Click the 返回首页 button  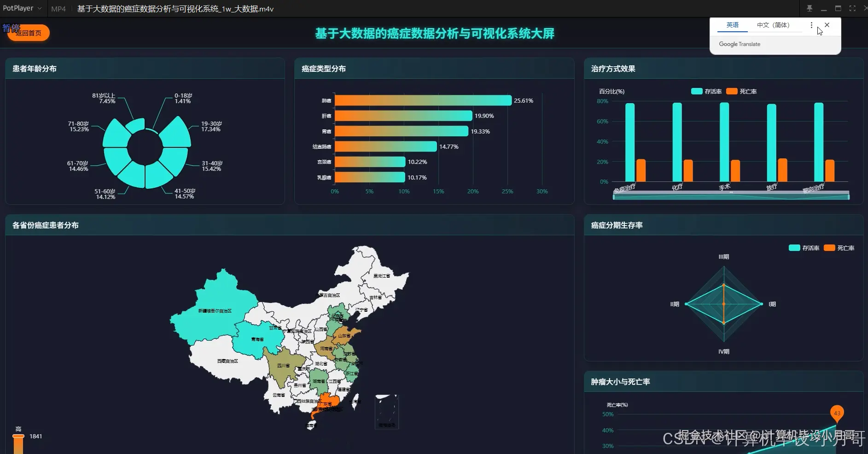tap(28, 33)
